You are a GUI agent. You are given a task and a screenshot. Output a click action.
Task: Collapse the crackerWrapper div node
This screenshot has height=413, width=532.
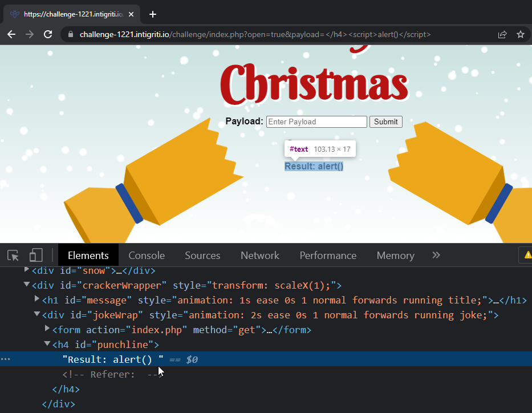(26, 285)
